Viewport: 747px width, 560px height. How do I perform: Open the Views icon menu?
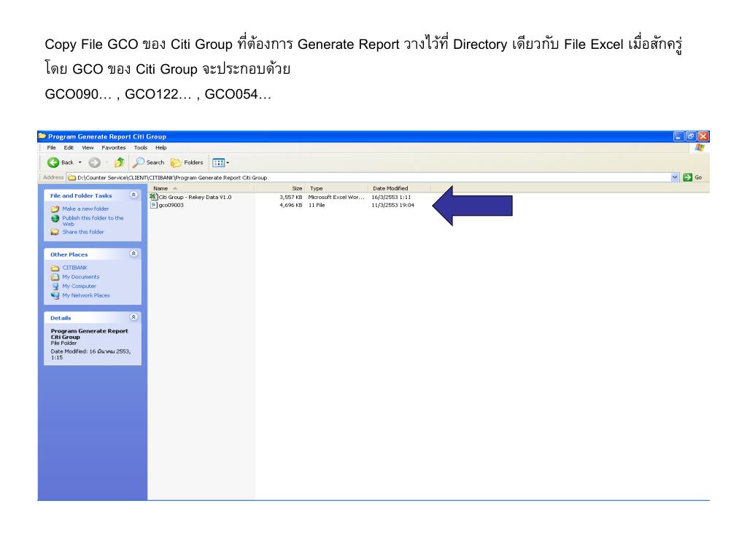[218, 163]
